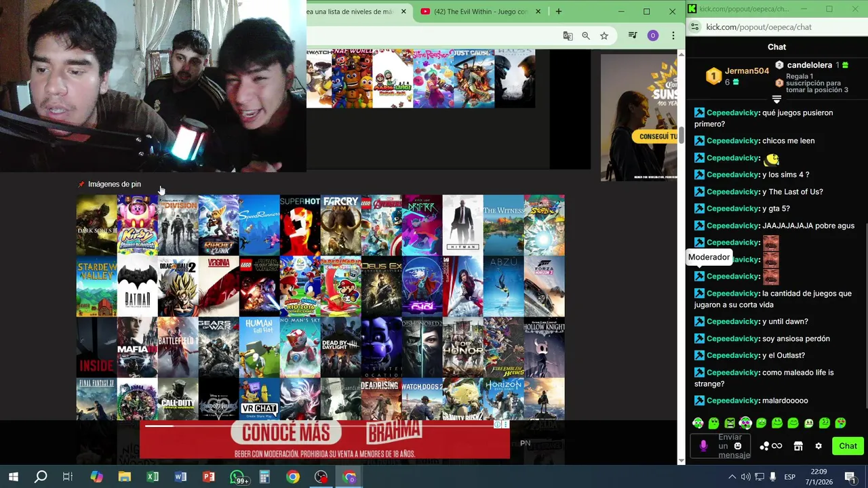This screenshot has height=488, width=868.
Task: Click the purple microphone icon in chat input
Action: 703,446
